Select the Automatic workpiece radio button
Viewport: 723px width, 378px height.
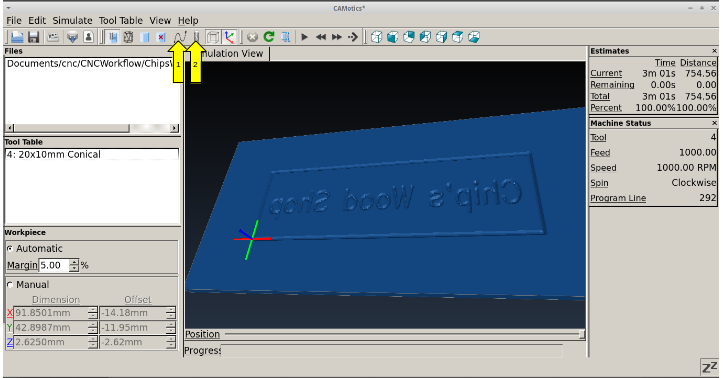(x=10, y=248)
